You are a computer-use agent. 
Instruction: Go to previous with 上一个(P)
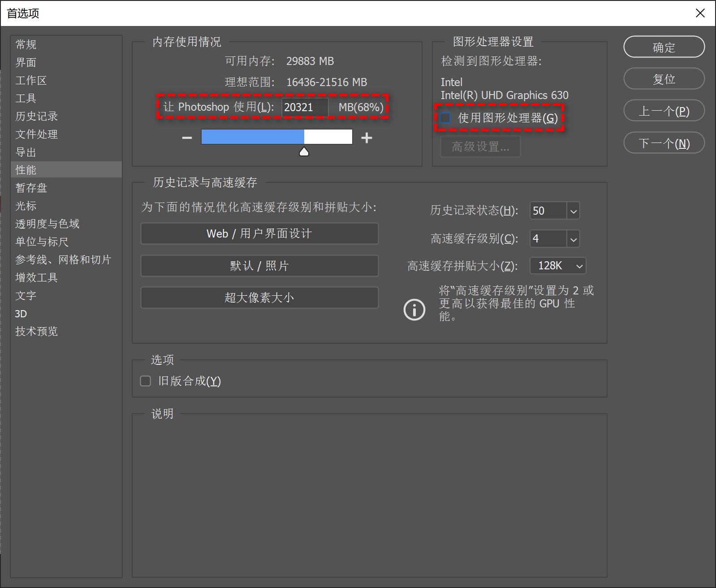pos(664,111)
